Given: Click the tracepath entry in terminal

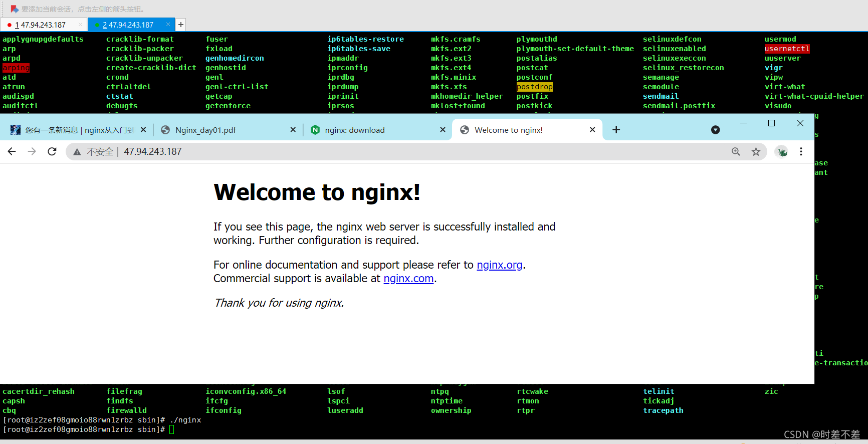Looking at the screenshot, I should coord(663,410).
